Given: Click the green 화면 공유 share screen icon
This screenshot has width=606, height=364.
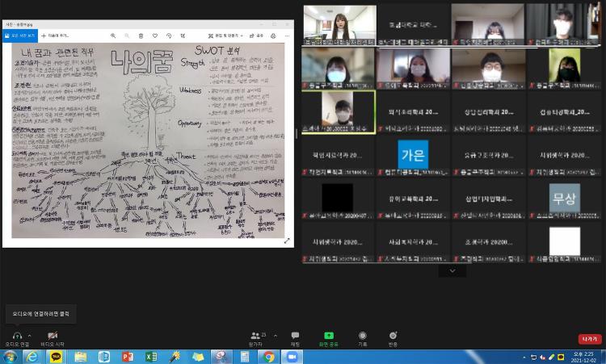Looking at the screenshot, I should [329, 337].
